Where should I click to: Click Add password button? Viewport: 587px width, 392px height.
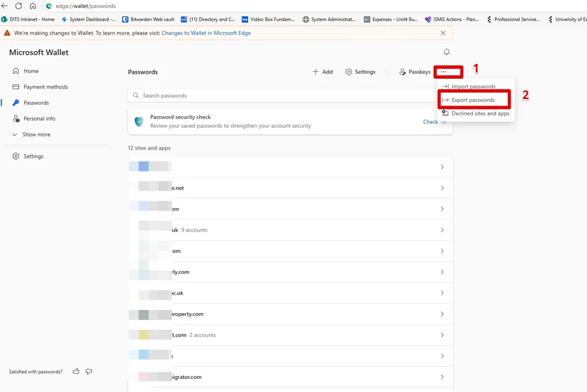322,72
